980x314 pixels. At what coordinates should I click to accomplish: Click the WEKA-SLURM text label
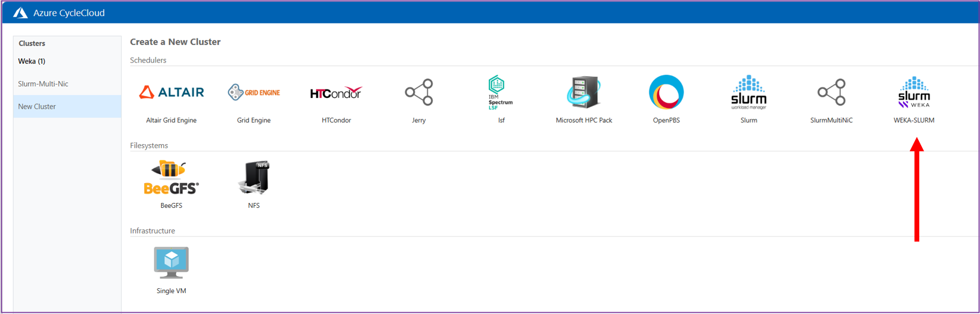tap(914, 120)
